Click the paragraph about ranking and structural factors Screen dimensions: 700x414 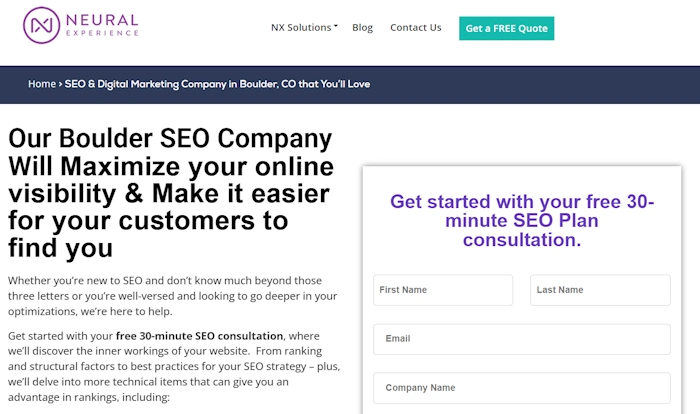coord(174,366)
